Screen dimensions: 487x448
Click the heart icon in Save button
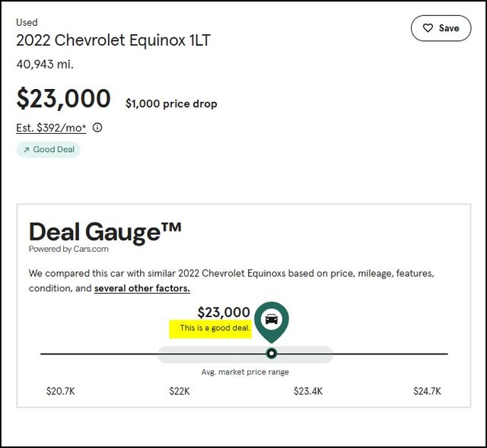(428, 28)
